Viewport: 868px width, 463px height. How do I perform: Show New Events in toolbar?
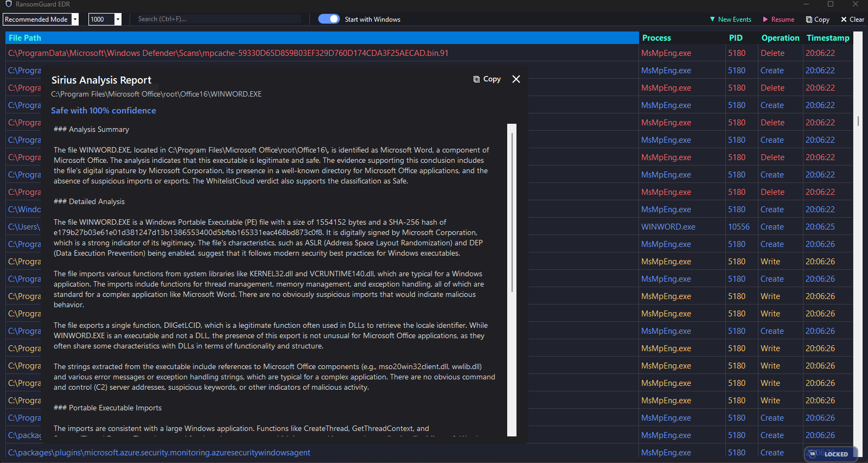pyautogui.click(x=731, y=20)
